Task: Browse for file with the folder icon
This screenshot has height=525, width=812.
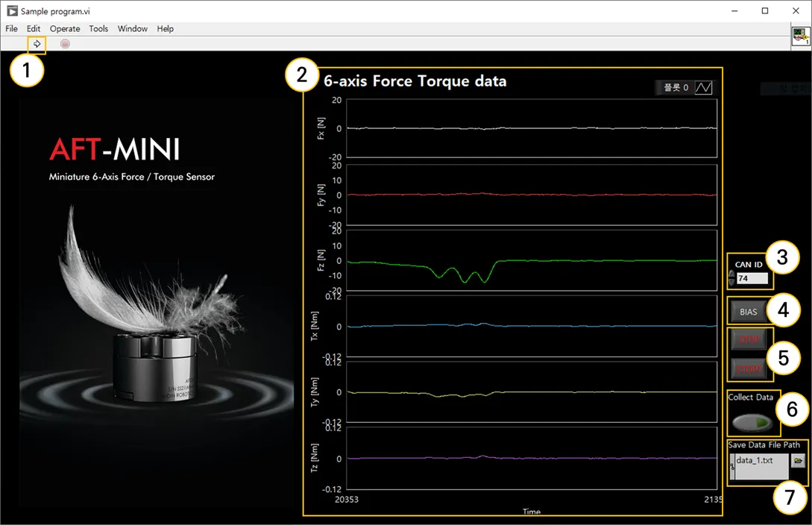Action: click(x=798, y=460)
